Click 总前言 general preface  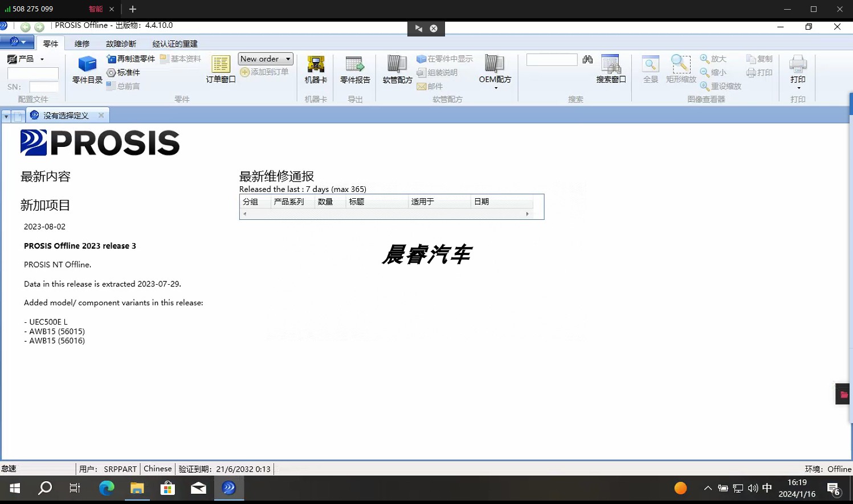[124, 86]
